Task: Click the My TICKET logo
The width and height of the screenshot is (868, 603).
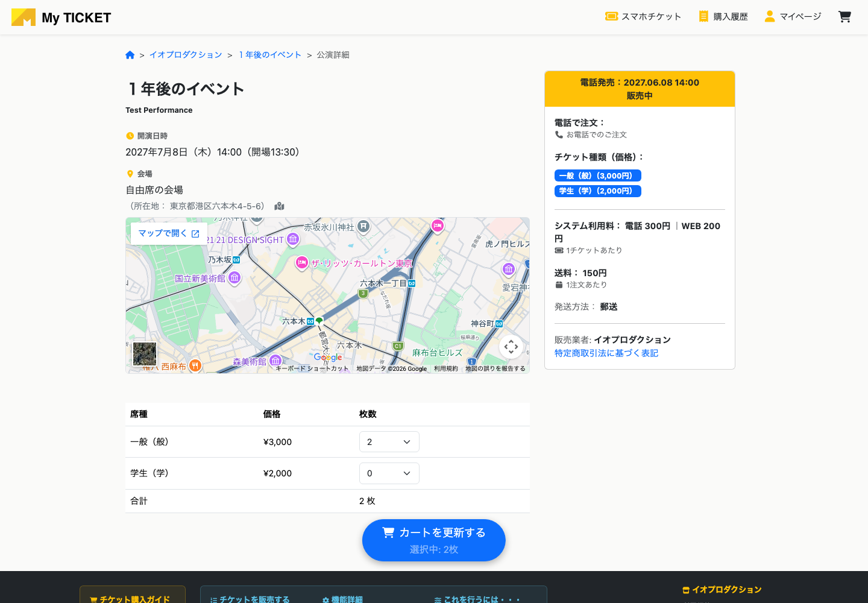Action: tap(61, 17)
